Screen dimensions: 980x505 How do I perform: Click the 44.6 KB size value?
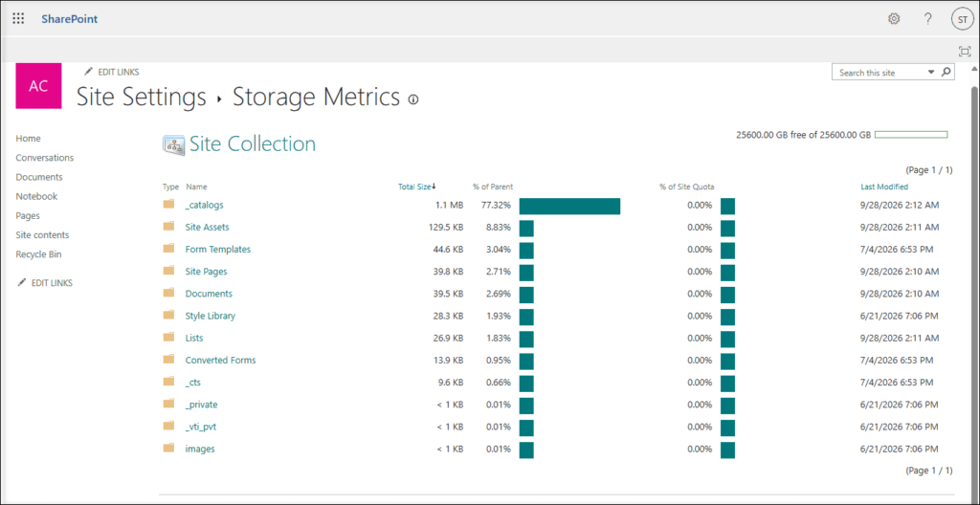tap(446, 250)
